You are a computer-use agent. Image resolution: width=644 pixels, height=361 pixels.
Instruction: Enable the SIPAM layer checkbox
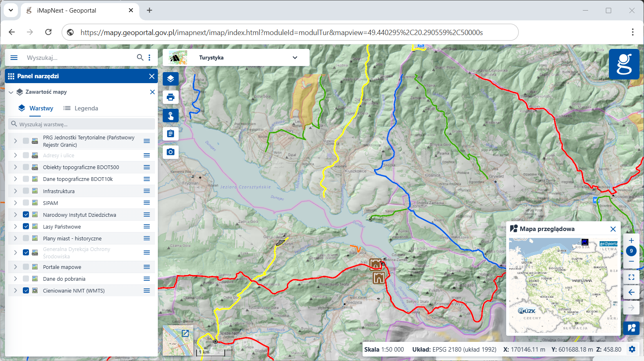(26, 203)
